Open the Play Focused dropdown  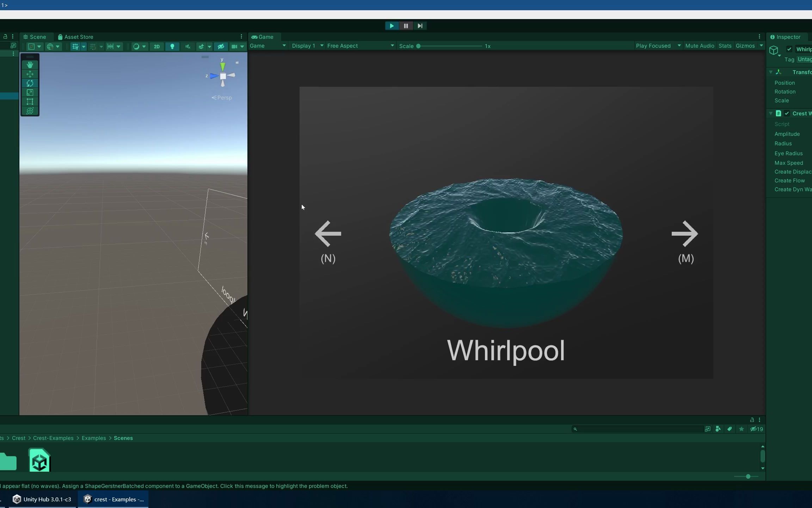(x=658, y=46)
